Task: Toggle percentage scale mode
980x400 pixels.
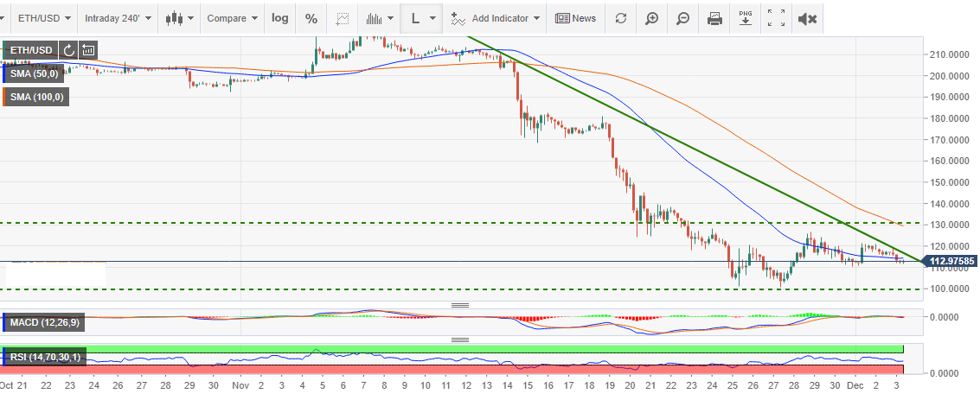Action: [311, 18]
